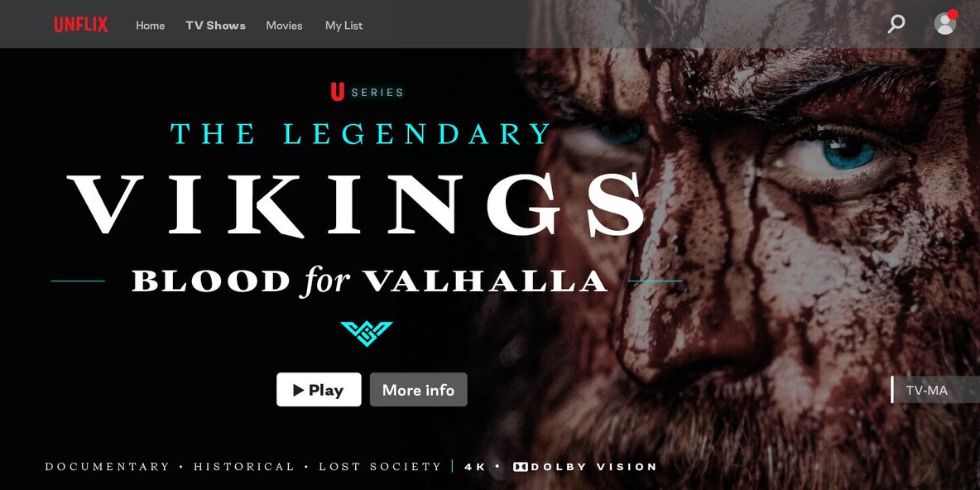Image resolution: width=980 pixels, height=490 pixels.
Task: Go to the Home menu item
Action: [x=151, y=26]
